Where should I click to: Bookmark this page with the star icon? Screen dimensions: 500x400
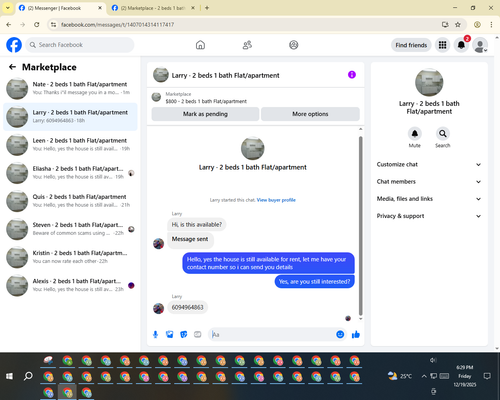click(x=458, y=25)
